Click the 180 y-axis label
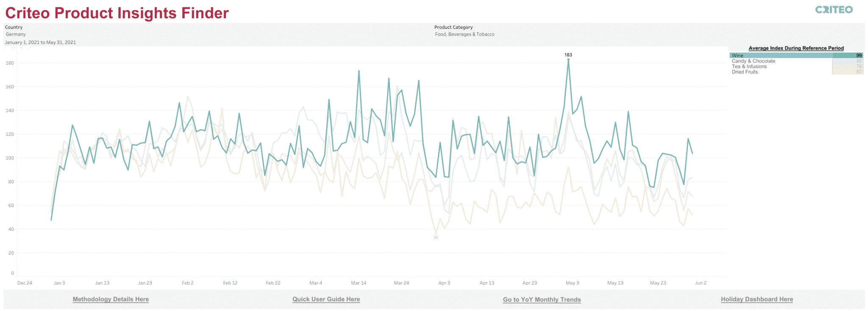 pos(10,63)
